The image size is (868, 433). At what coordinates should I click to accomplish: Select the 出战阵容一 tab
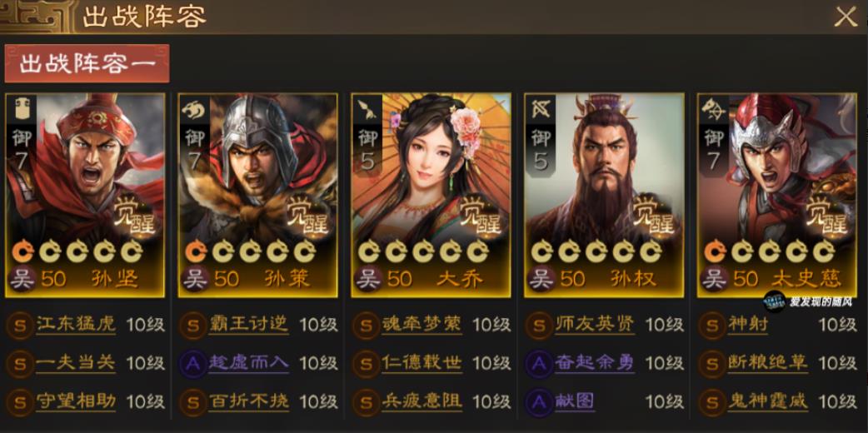click(87, 63)
